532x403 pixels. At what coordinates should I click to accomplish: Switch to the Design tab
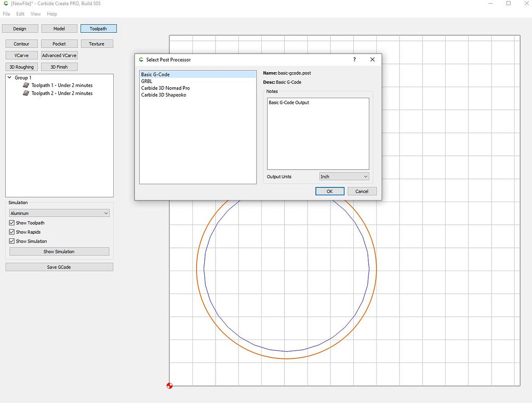(x=20, y=29)
